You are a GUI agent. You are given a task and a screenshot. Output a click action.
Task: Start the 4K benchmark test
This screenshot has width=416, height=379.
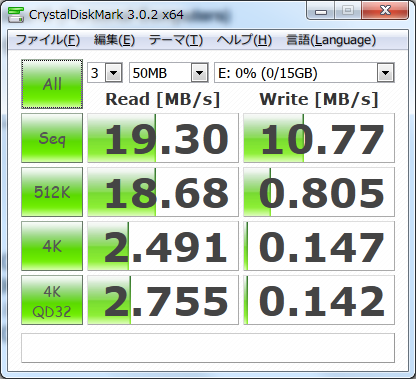tap(52, 246)
